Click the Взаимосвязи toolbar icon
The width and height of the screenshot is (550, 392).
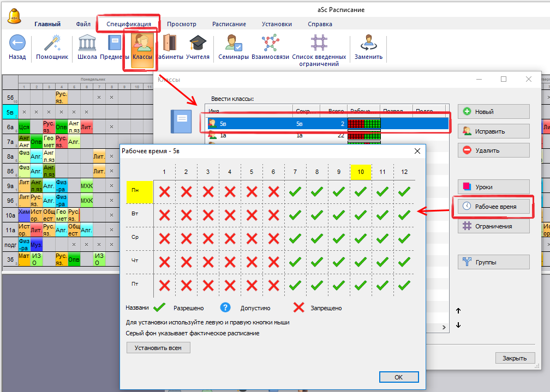tap(270, 43)
